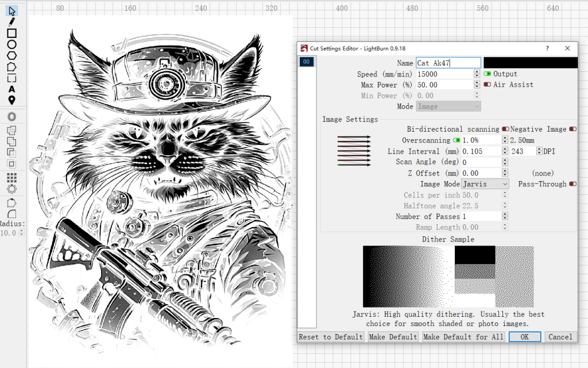Apply the Boolean Union tool
Screen dimensions: 588x368
(x=11, y=141)
